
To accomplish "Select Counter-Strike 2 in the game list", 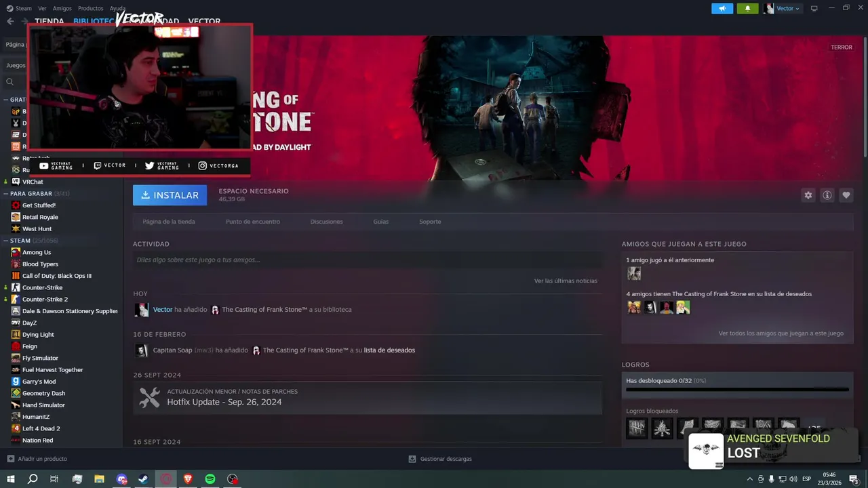I will (45, 299).
